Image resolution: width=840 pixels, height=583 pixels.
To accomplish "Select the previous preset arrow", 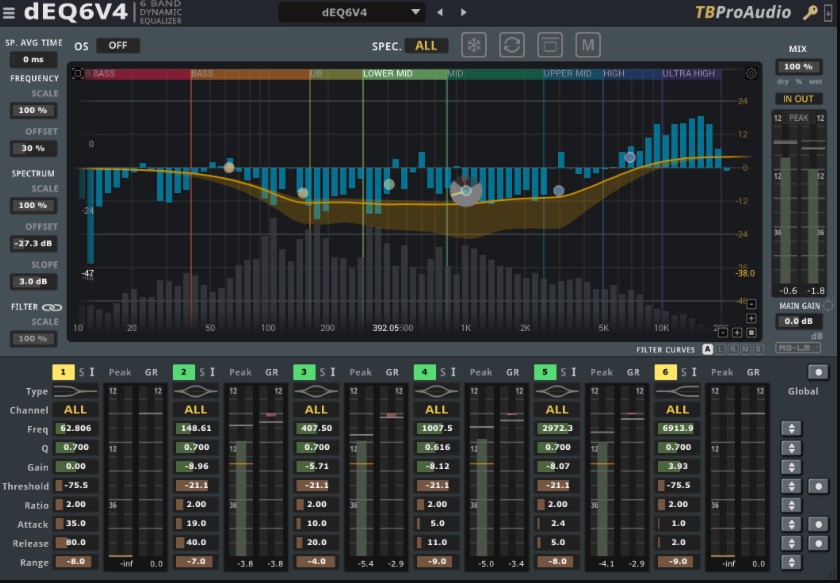I will click(440, 12).
